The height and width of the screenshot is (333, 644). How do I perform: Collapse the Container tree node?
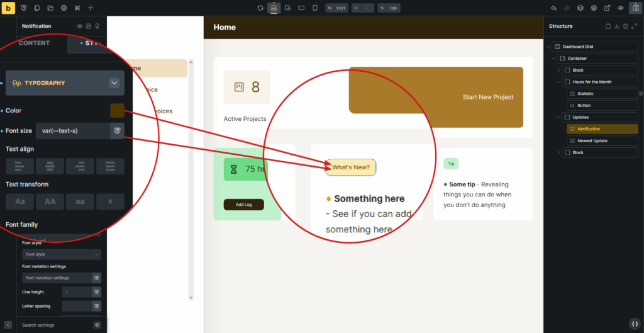pos(553,59)
